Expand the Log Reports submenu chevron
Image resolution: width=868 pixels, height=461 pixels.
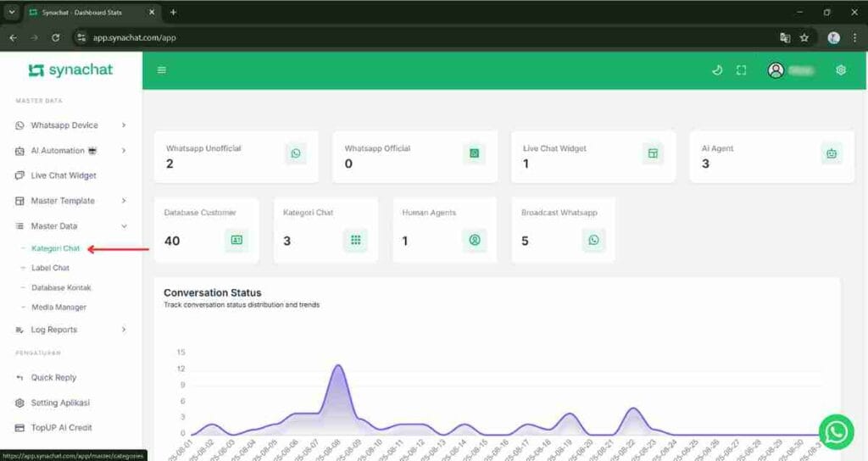point(124,330)
